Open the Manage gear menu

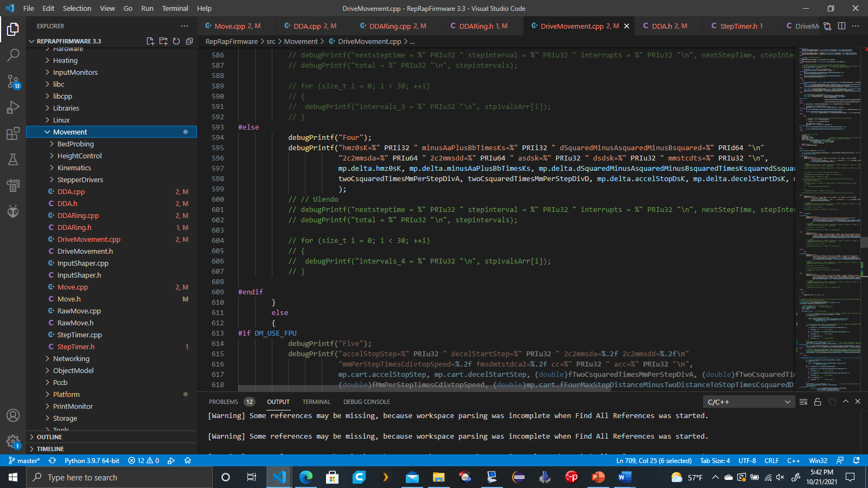tap(13, 441)
